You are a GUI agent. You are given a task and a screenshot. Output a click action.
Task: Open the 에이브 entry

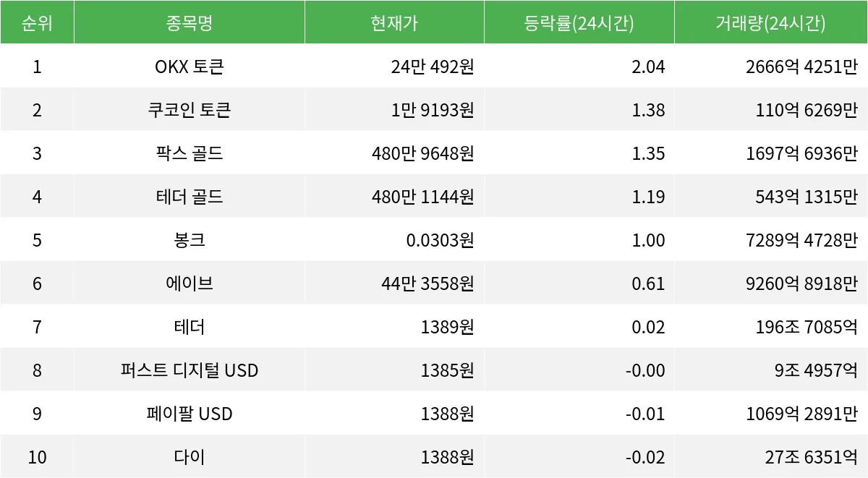[x=190, y=283]
